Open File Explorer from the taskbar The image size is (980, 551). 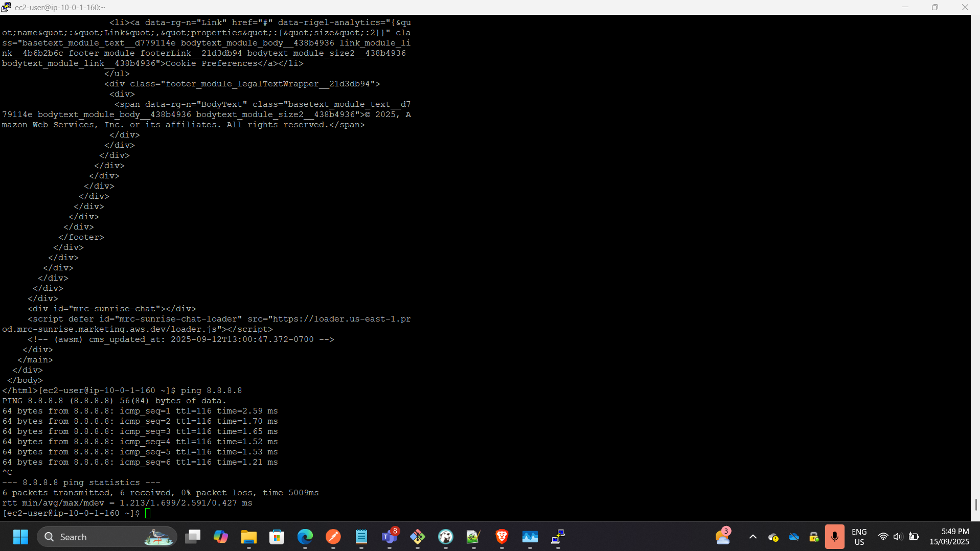(x=249, y=537)
